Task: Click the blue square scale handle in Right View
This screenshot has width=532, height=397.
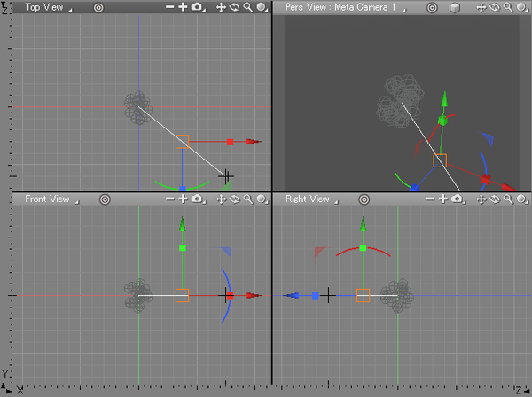Action: 316,296
